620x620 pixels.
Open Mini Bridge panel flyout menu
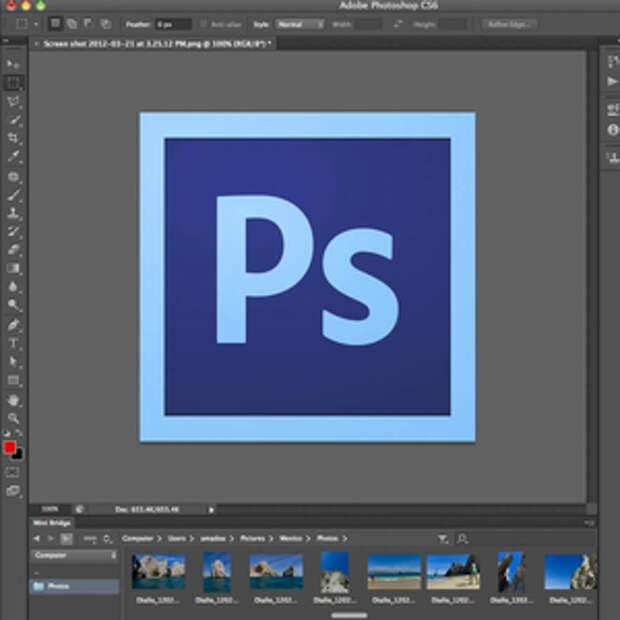pos(589,523)
